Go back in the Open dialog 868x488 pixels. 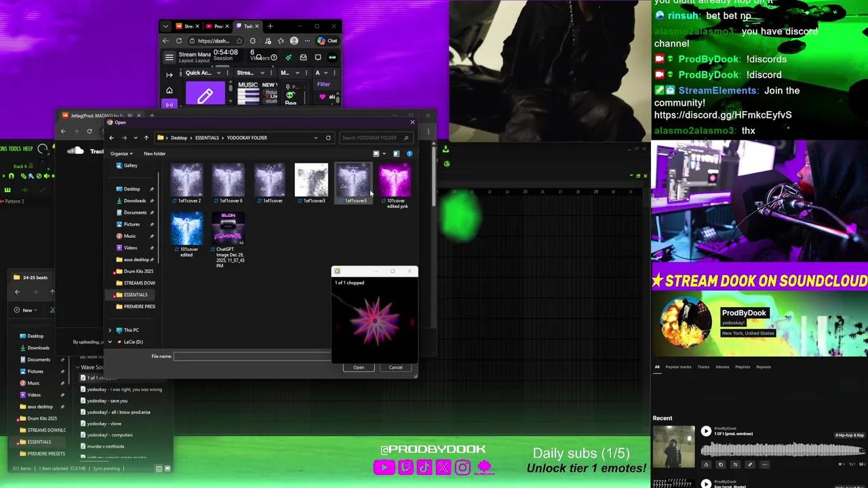[x=112, y=138]
